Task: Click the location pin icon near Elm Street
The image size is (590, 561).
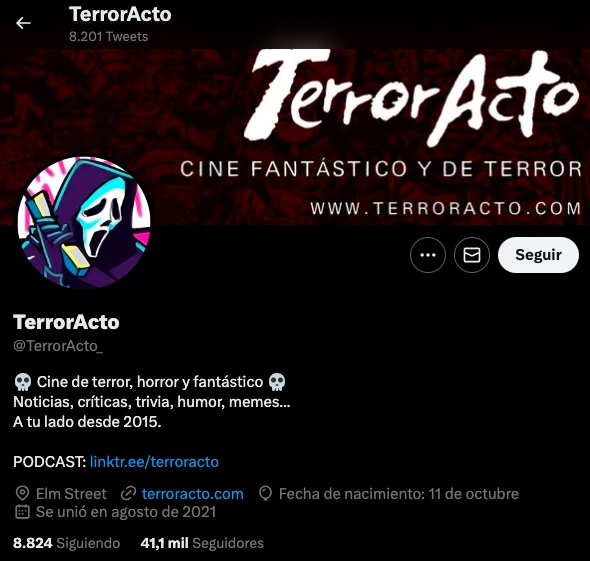Action: [x=22, y=493]
